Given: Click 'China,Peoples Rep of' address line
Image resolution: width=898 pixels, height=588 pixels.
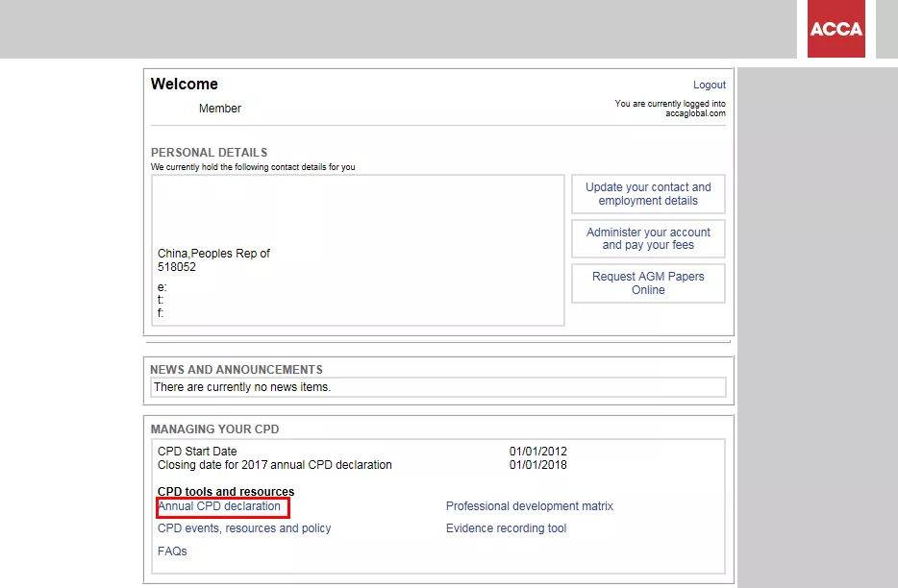Looking at the screenshot, I should (x=213, y=253).
